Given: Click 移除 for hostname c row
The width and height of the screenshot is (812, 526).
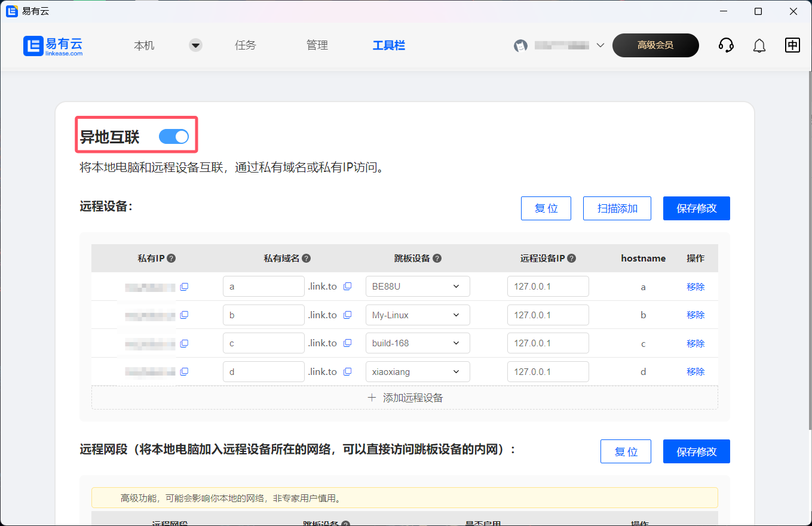Looking at the screenshot, I should [x=695, y=343].
